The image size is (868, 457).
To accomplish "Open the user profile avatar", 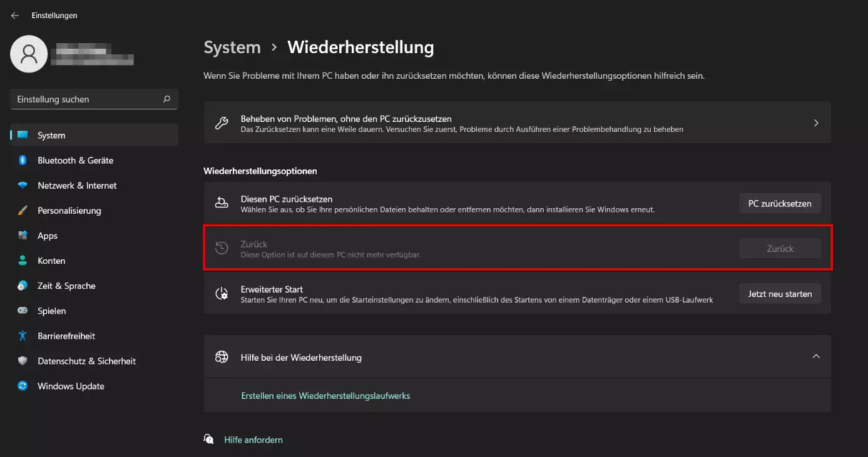I will (x=29, y=54).
